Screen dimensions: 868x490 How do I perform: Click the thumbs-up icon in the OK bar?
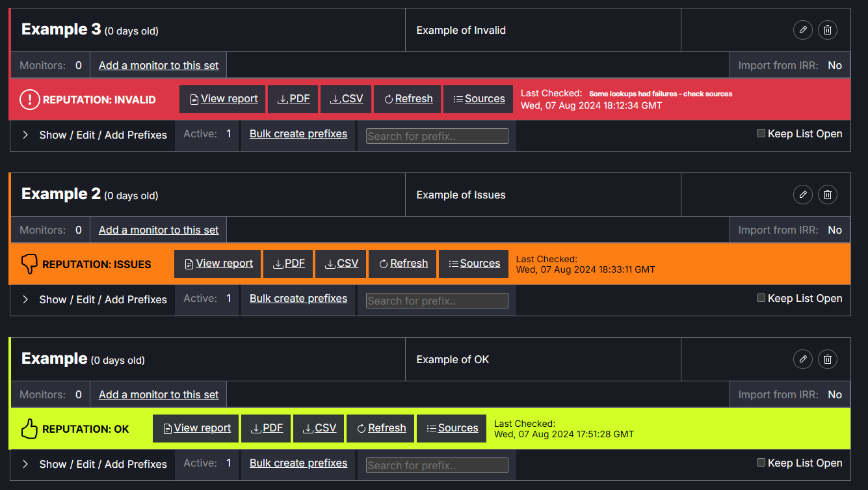pos(30,429)
